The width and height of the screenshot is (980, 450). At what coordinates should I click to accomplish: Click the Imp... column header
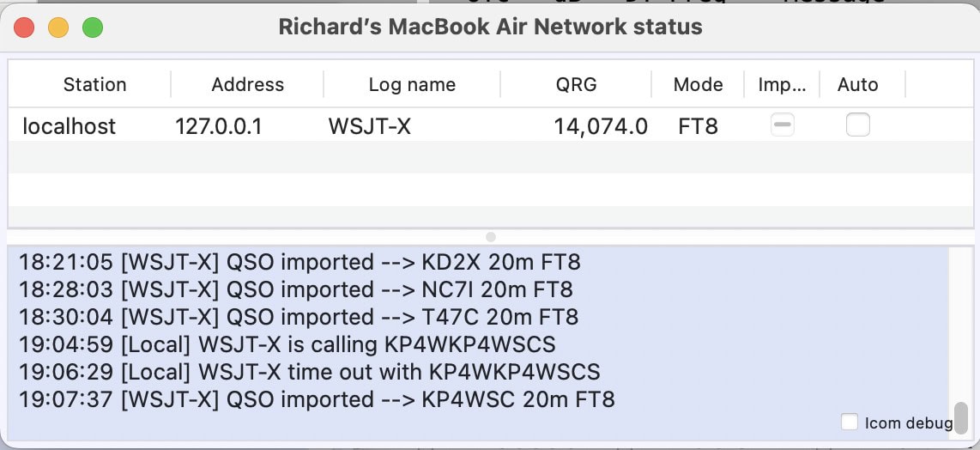click(x=782, y=84)
